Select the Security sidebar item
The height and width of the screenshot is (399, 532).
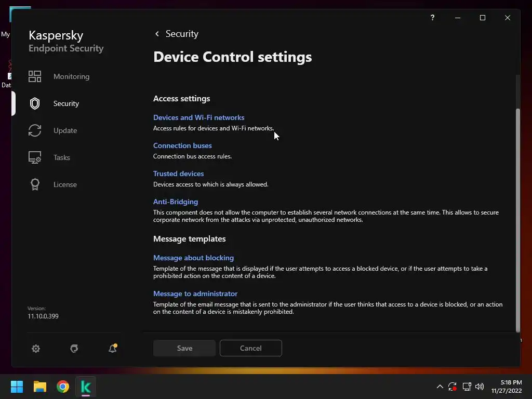pos(66,103)
